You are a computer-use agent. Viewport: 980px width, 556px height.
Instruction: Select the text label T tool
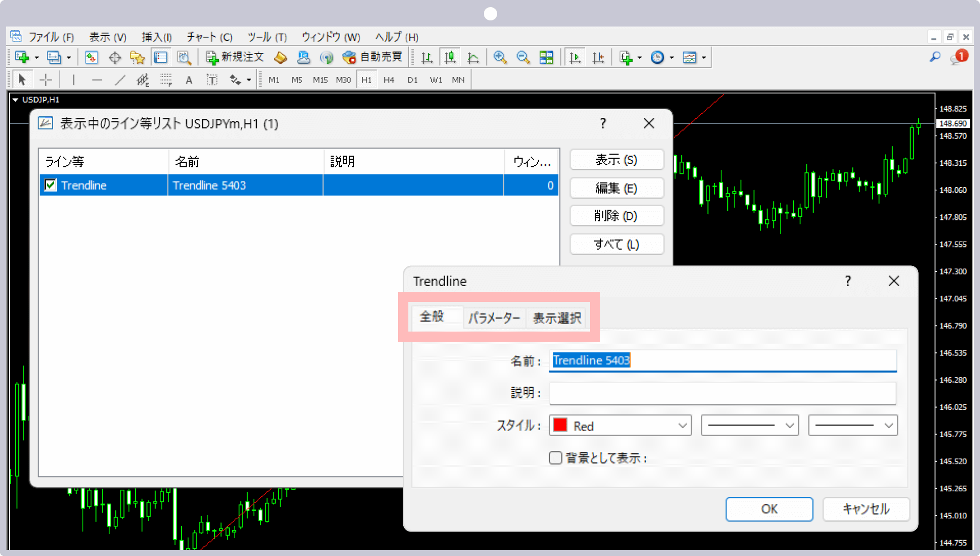point(212,80)
